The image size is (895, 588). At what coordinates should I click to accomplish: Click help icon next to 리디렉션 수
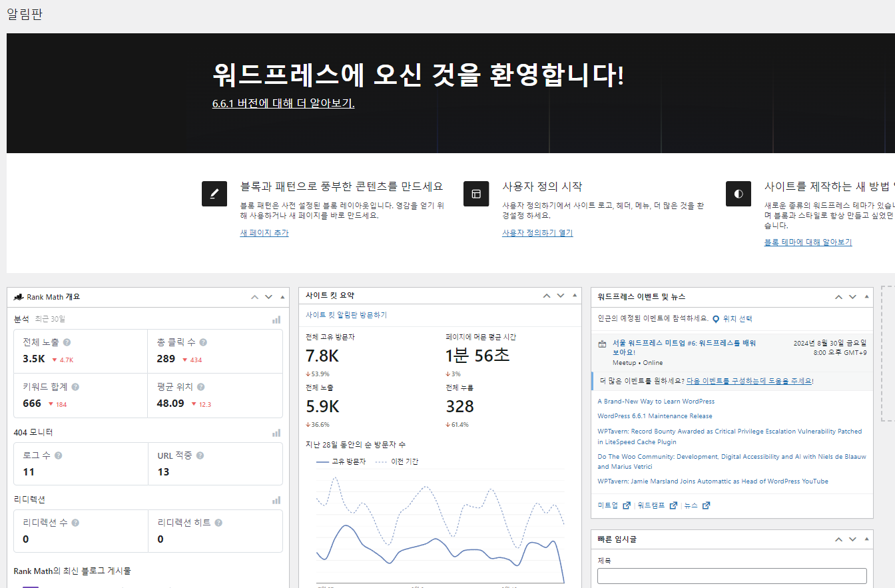pos(75,523)
